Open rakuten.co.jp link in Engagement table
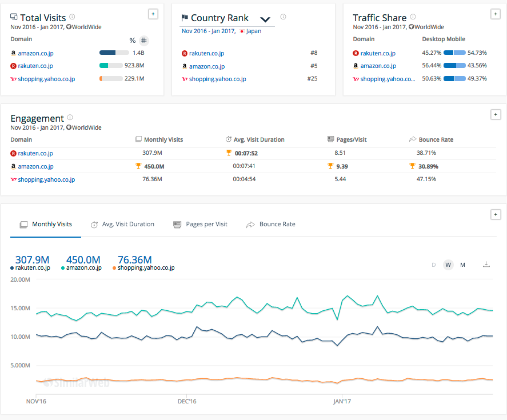Screen dimensions: 507x420 35,153
